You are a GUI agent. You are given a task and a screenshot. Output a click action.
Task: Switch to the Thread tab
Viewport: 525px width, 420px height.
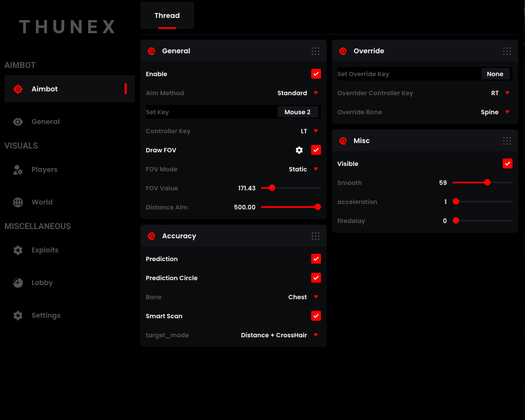click(x=167, y=15)
